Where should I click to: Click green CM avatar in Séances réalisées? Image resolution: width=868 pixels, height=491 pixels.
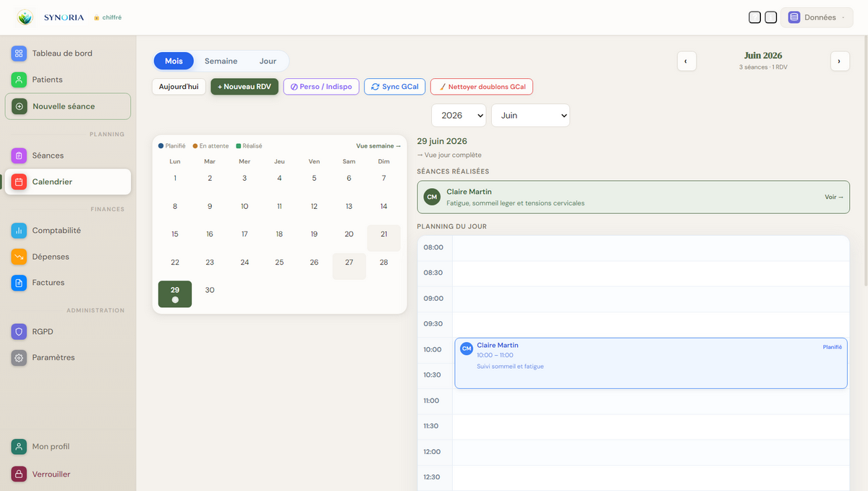432,197
